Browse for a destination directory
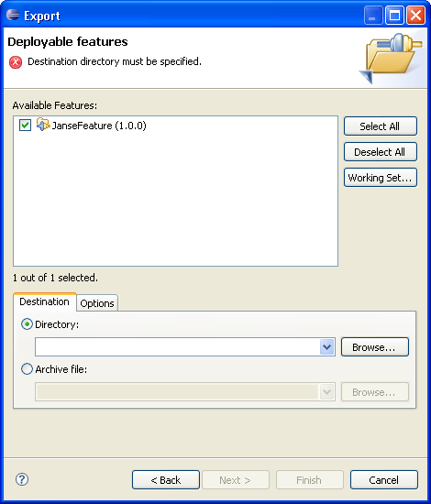Viewport: 431px width, 504px height. [375, 346]
